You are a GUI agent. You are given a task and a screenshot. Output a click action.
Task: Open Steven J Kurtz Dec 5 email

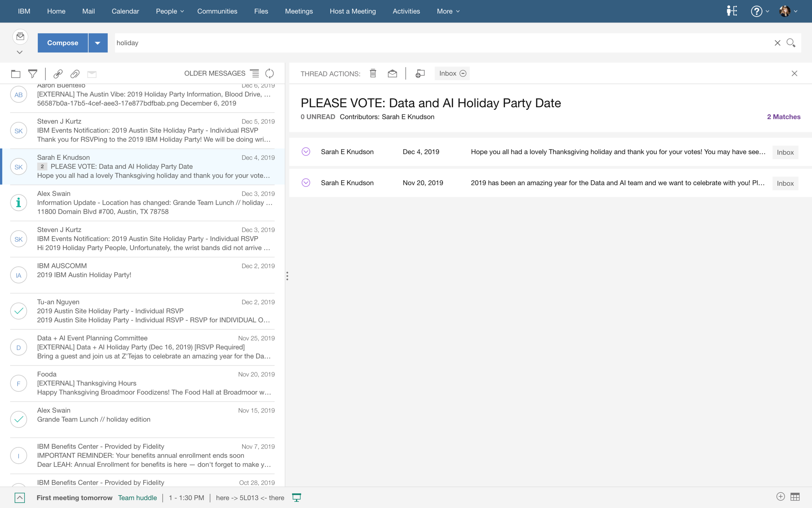tap(142, 130)
